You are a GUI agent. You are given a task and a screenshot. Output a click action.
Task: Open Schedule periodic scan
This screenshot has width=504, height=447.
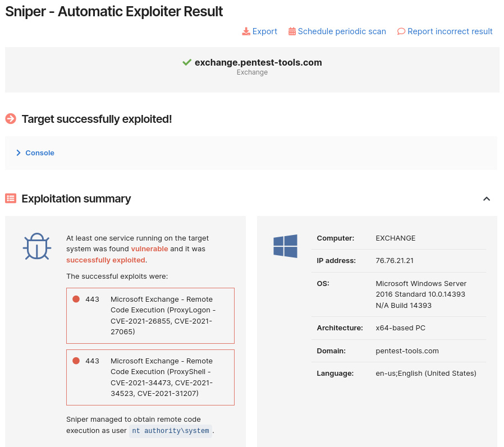click(x=342, y=31)
